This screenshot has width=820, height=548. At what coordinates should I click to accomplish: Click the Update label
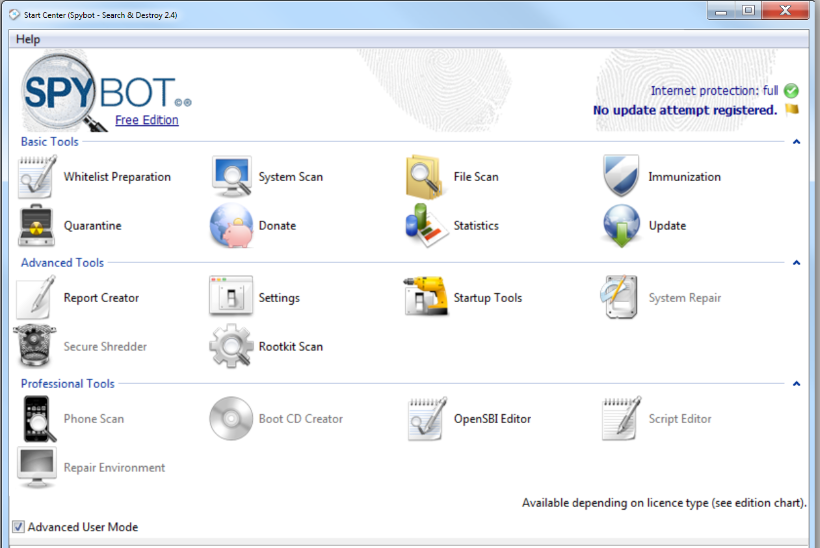667,225
